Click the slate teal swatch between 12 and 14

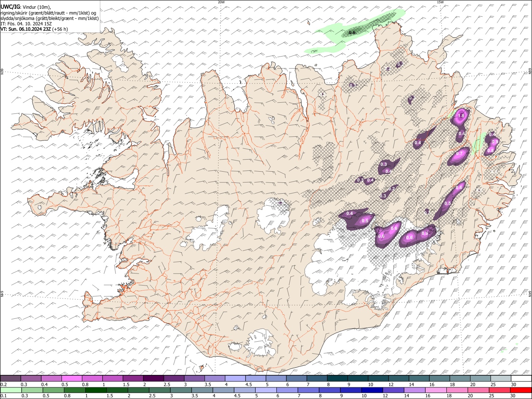[x=399, y=379]
